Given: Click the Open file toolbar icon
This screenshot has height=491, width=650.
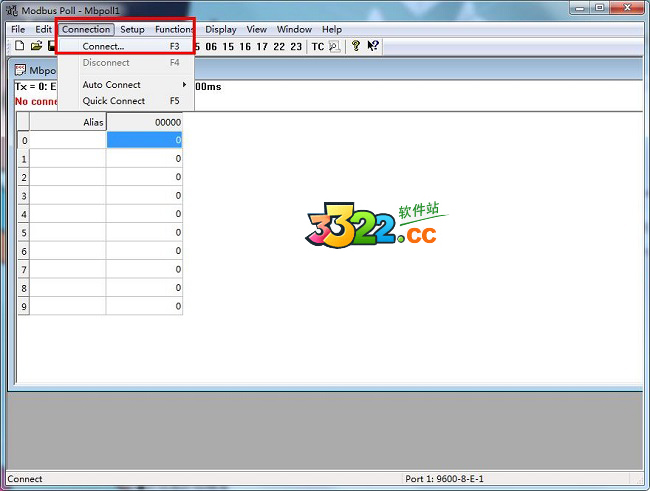Looking at the screenshot, I should point(36,46).
